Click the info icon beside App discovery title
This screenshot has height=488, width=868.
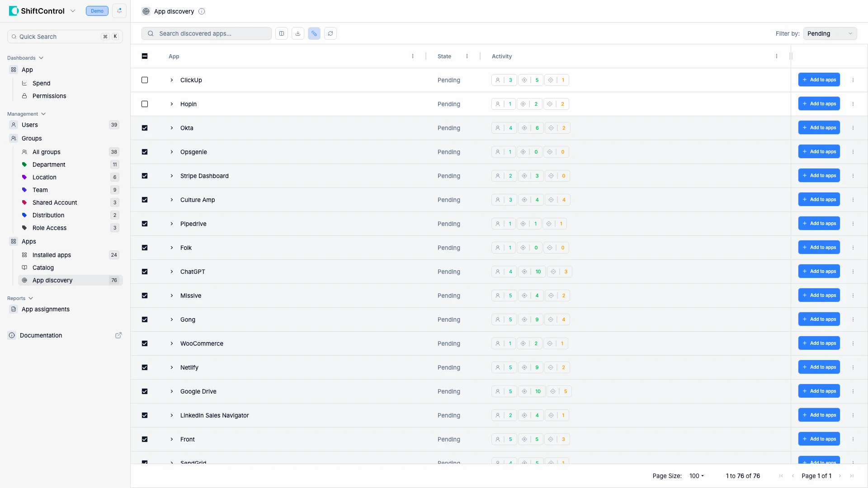pos(202,11)
